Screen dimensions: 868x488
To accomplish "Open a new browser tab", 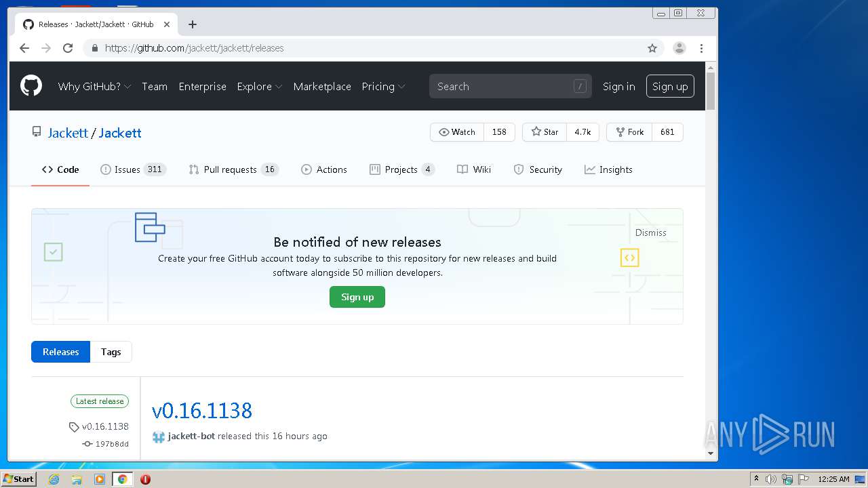I will [x=193, y=24].
